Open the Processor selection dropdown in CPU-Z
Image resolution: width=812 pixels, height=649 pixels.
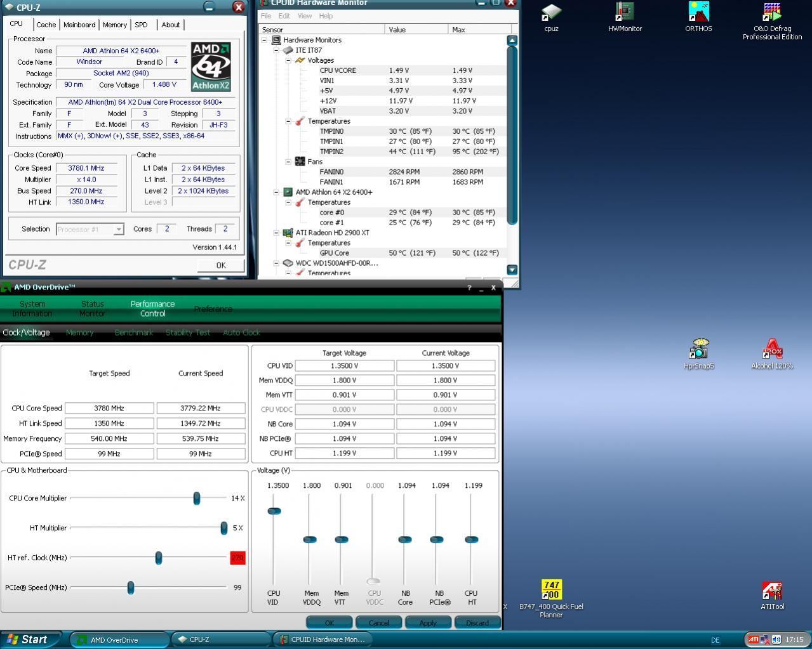[118, 230]
